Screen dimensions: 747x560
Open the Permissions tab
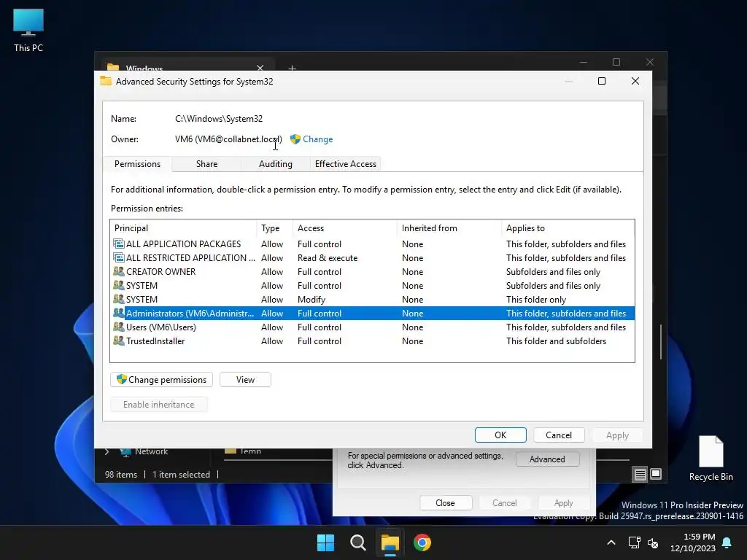(x=137, y=164)
